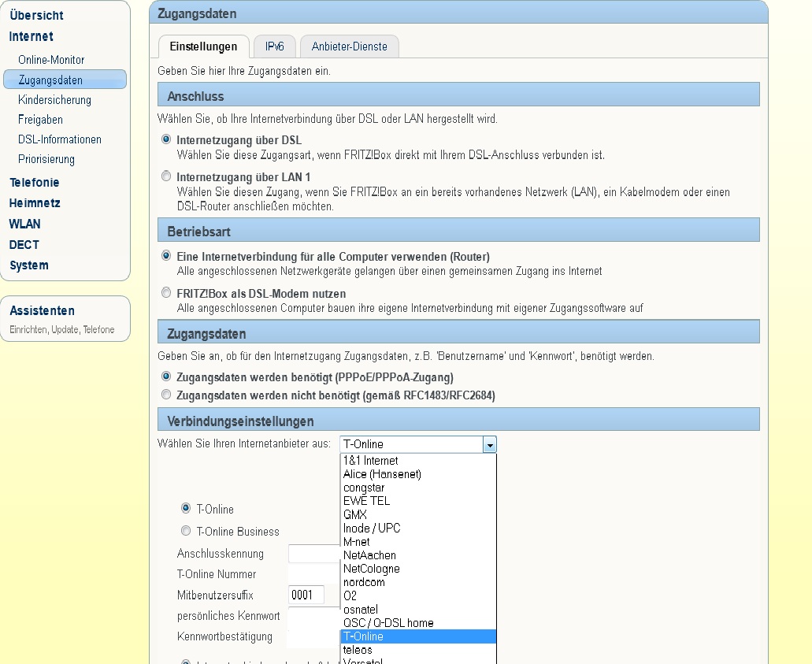The width and height of the screenshot is (812, 664).
Task: Open Priorisierung settings
Action: tap(46, 159)
